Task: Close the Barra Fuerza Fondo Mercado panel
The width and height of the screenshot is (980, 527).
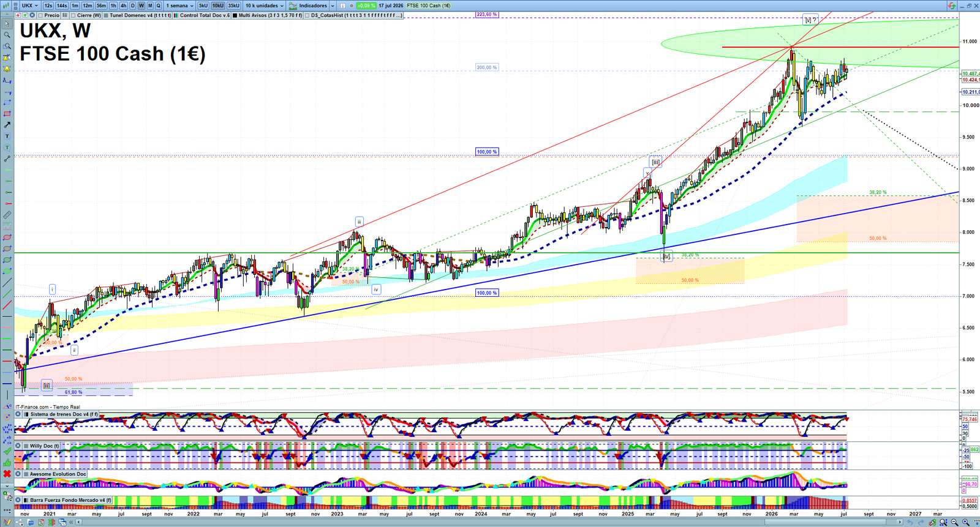Action: coord(18,500)
